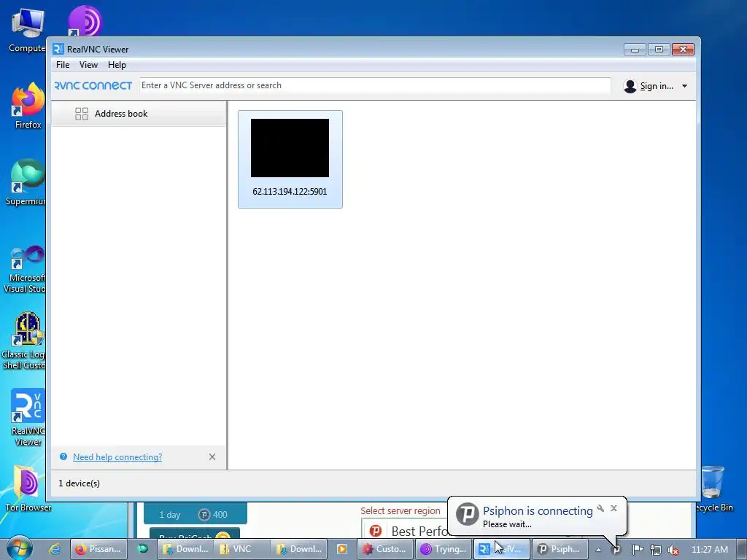Screen dimensions: 747x560
Task: Click the RealVNC Viewer title bar icon
Action: point(58,49)
